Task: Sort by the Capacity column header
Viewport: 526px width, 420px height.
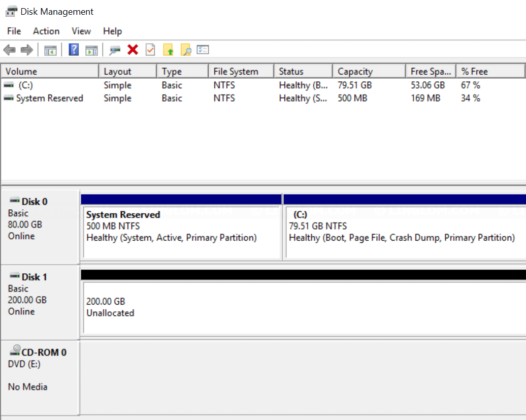Action: (369, 72)
